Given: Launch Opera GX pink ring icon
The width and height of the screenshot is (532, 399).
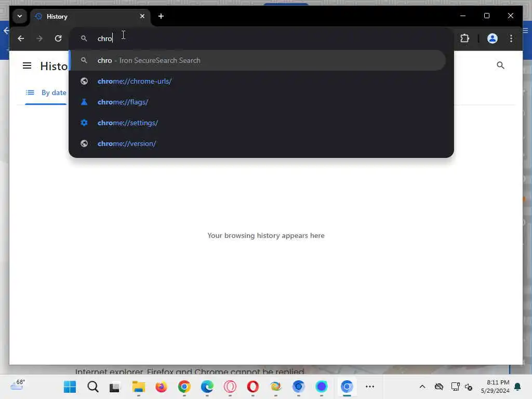Looking at the screenshot, I should [x=230, y=387].
